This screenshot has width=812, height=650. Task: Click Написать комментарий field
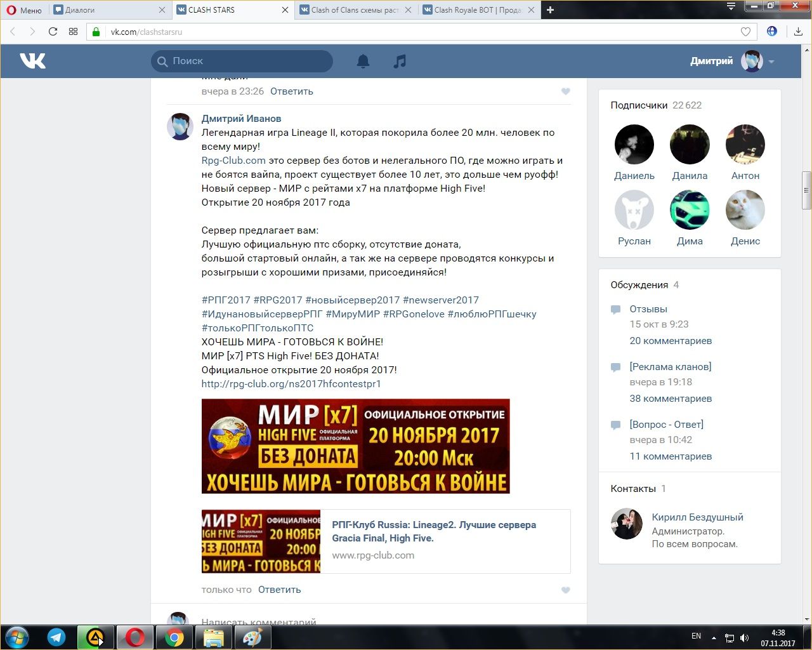(x=258, y=621)
